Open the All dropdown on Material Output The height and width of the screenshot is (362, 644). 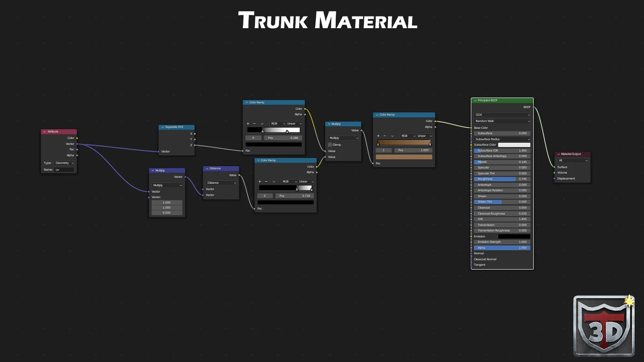(572, 160)
